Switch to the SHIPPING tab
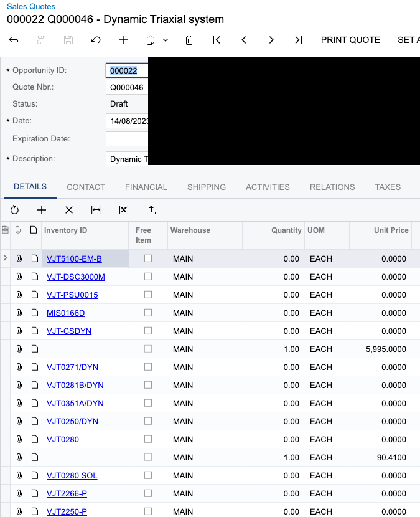 click(x=207, y=187)
